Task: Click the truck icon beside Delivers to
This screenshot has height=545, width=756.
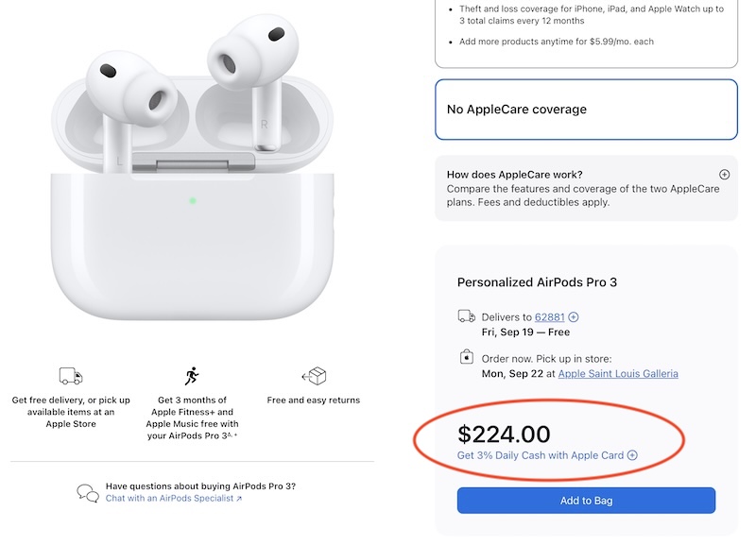Action: [466, 317]
